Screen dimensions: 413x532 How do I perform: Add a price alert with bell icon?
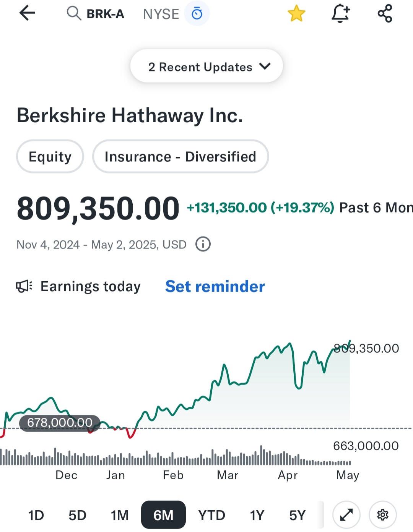point(340,14)
